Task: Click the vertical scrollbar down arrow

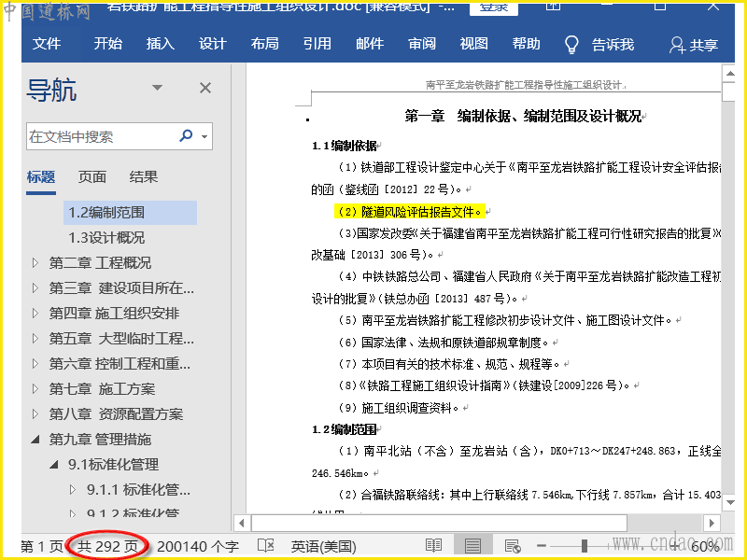Action: [729, 501]
